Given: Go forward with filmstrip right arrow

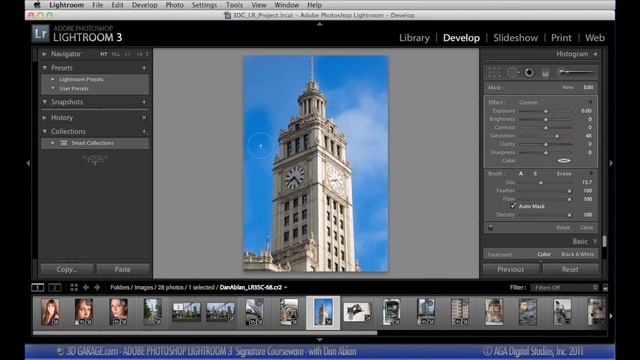Looking at the screenshot, I should pos(97,288).
